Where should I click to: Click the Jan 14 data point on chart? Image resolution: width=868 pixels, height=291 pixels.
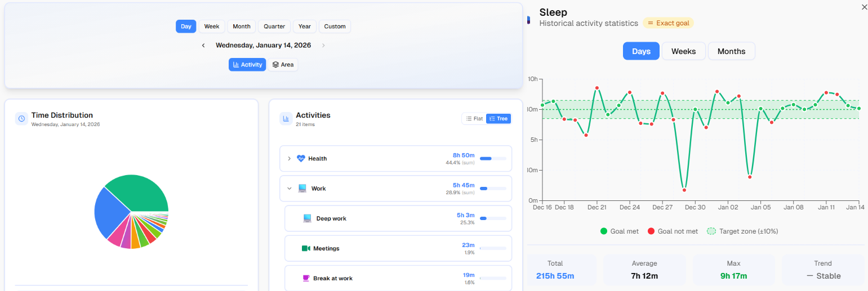(x=858, y=108)
